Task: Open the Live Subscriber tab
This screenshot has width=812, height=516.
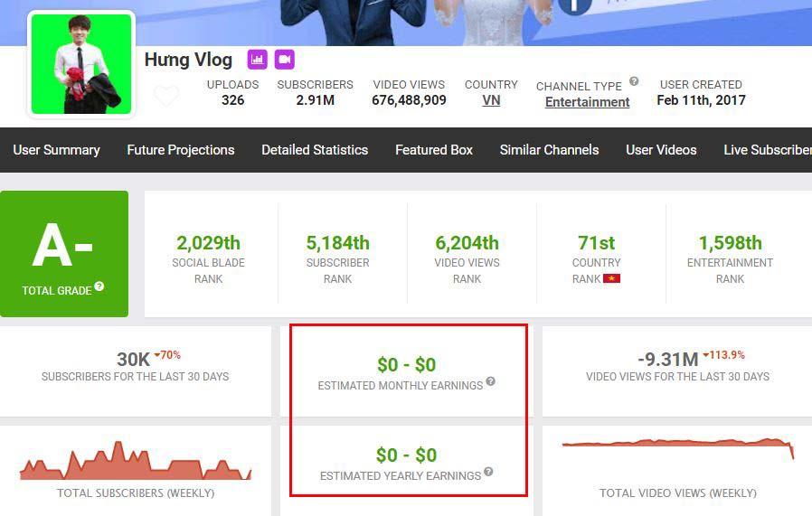Action: tap(768, 150)
